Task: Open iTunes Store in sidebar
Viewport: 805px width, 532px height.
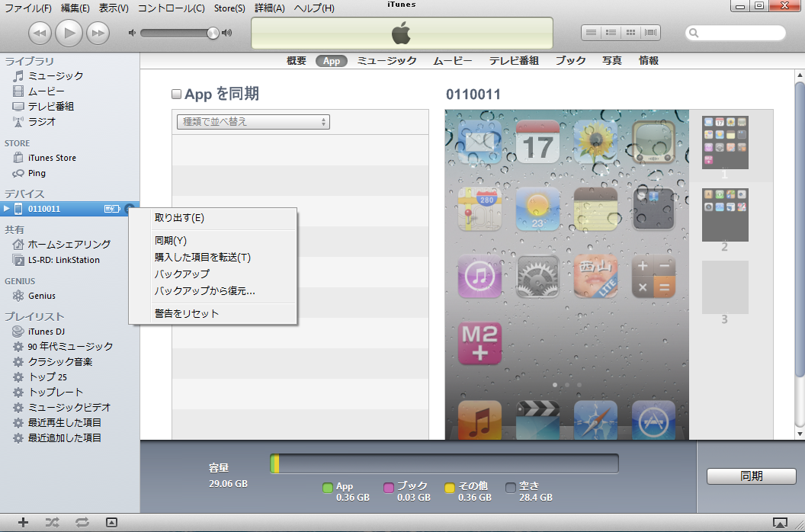Action: click(44, 158)
